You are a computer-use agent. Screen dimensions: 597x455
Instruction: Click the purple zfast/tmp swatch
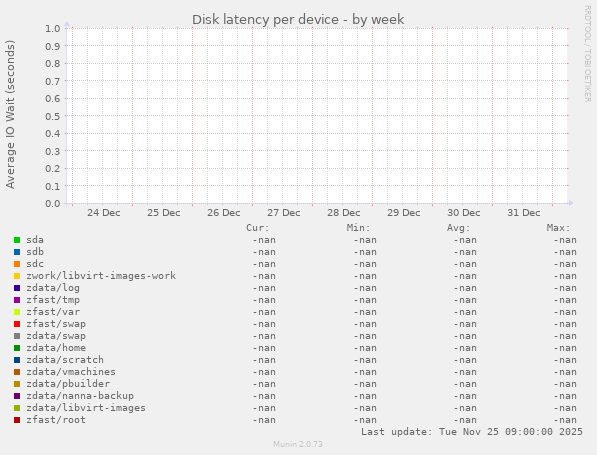17,300
